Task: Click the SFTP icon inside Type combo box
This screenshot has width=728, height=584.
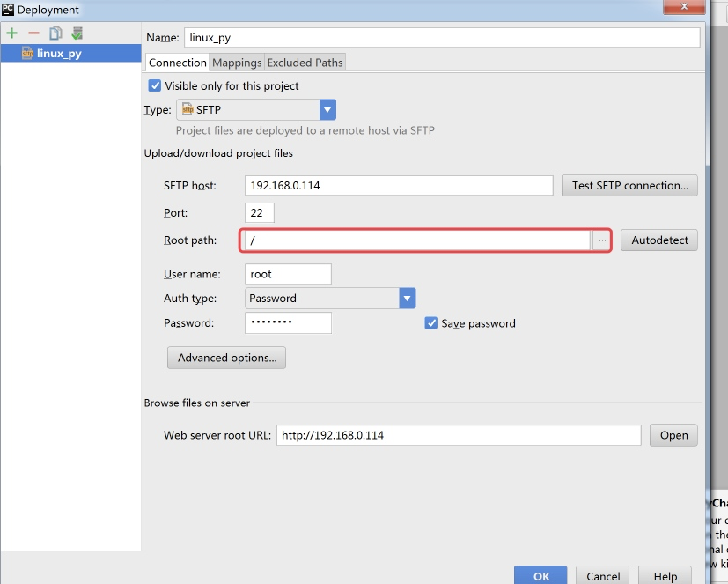Action: coord(188,109)
